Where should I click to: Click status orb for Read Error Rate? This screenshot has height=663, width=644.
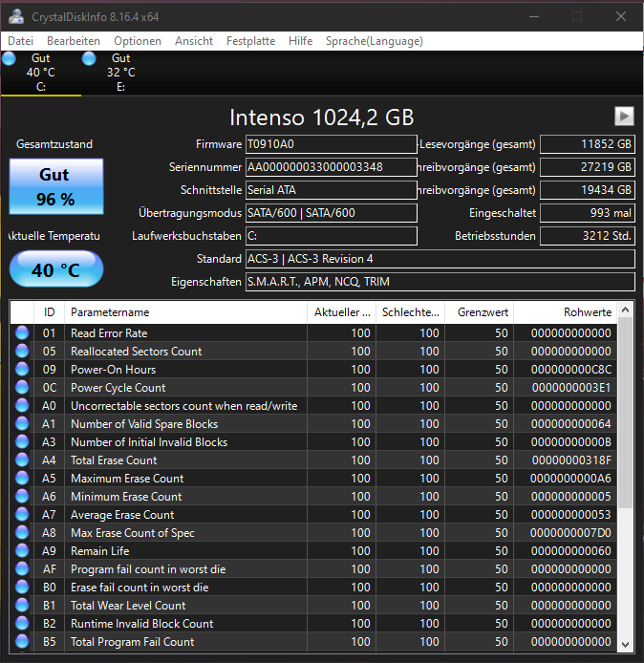click(x=22, y=333)
